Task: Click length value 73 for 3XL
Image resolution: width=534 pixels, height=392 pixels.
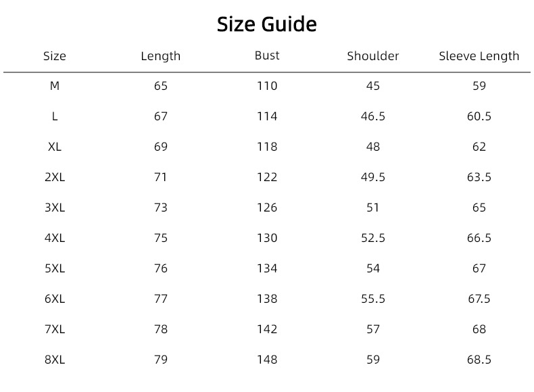Action: pyautogui.click(x=161, y=207)
